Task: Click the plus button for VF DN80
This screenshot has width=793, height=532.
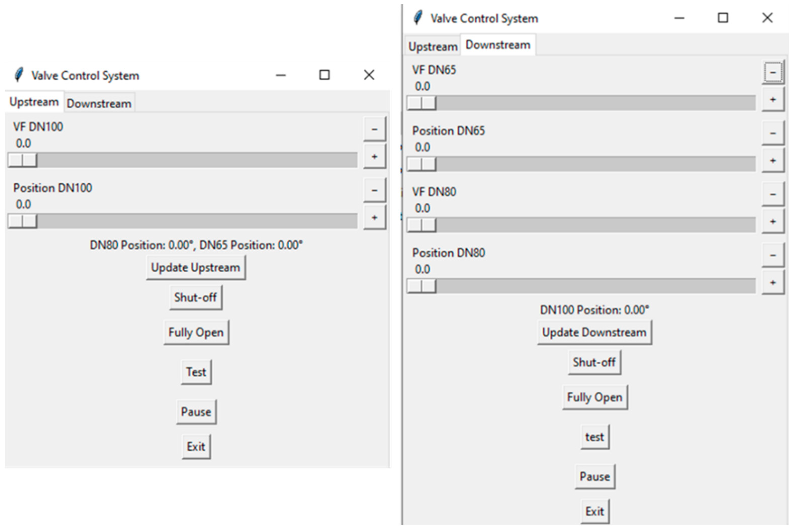Action: [773, 222]
